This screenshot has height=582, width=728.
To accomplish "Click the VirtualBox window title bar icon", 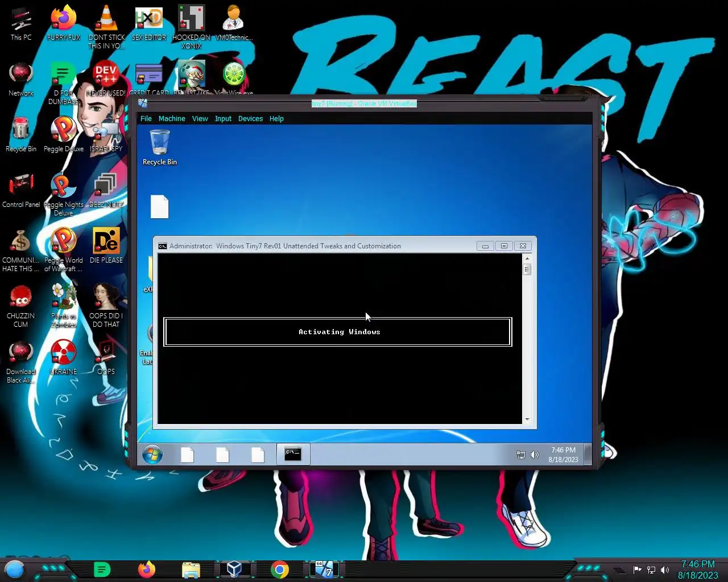I will [x=143, y=103].
